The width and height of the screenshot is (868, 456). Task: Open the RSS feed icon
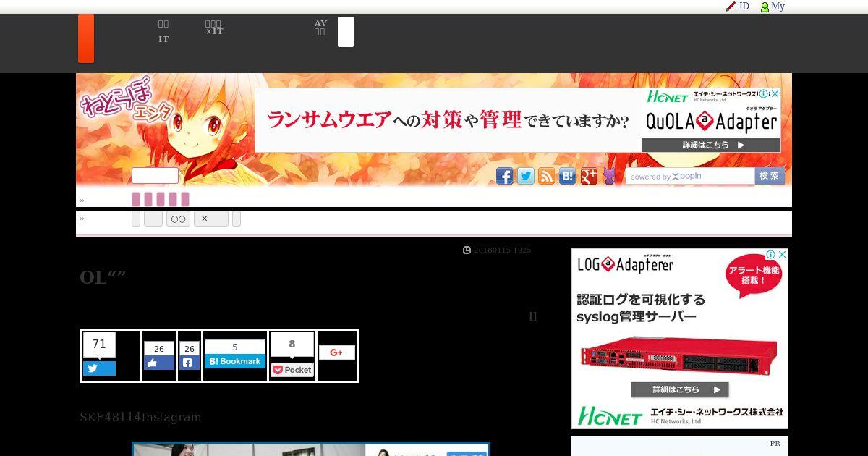[547, 176]
